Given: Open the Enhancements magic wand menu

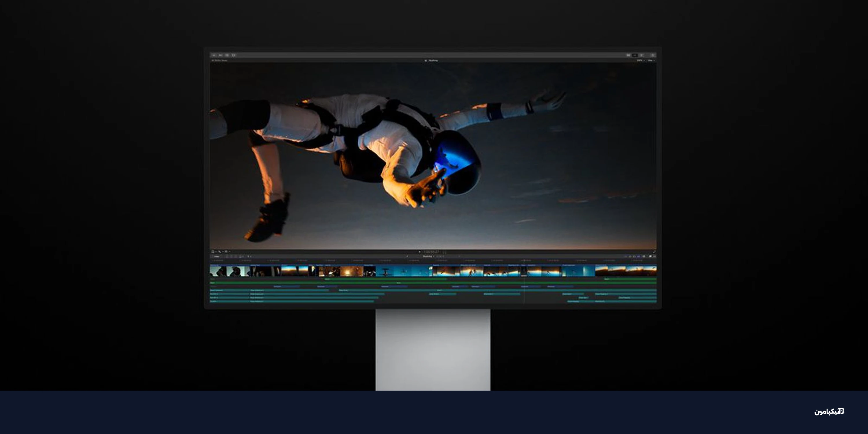Looking at the screenshot, I should pyautogui.click(x=220, y=252).
